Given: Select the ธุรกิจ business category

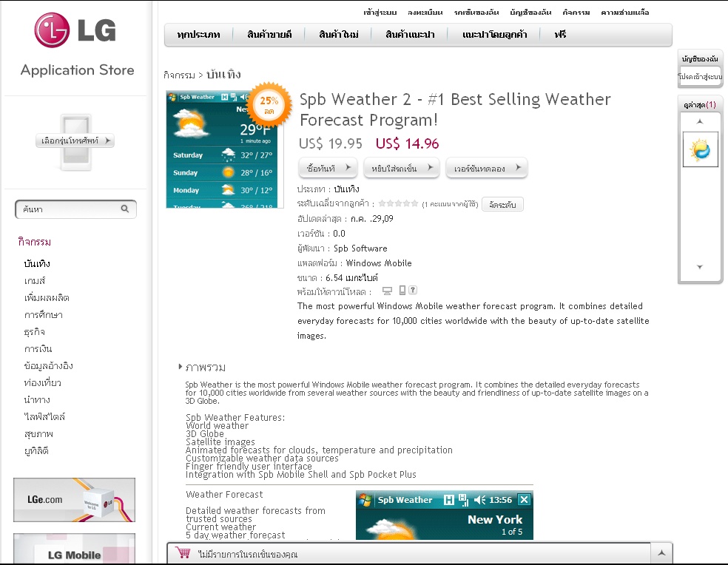Looking at the screenshot, I should pos(34,331).
